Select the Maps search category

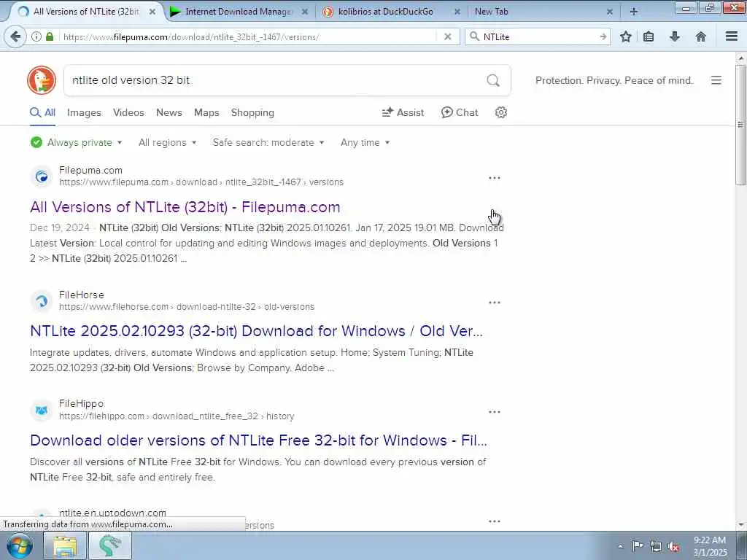tap(206, 112)
